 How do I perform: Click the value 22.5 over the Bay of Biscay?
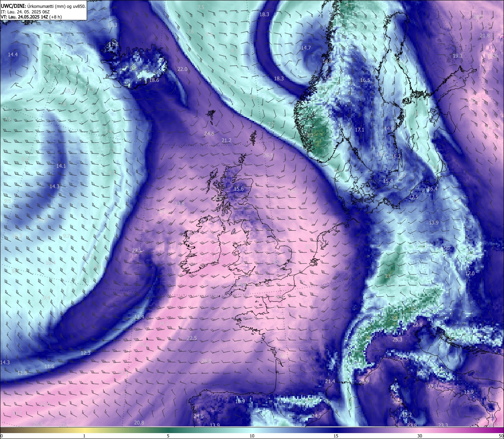point(192,338)
